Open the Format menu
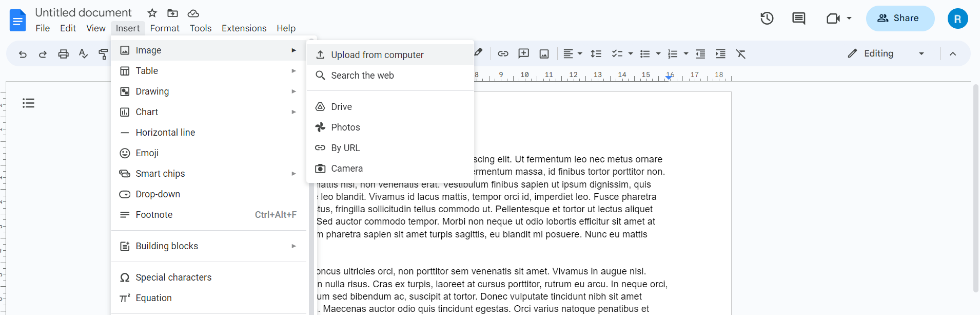 [165, 28]
